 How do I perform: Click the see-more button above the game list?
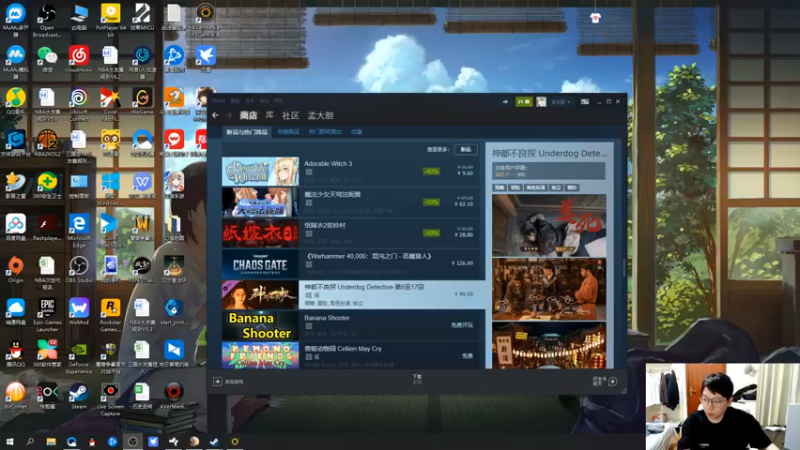465,149
